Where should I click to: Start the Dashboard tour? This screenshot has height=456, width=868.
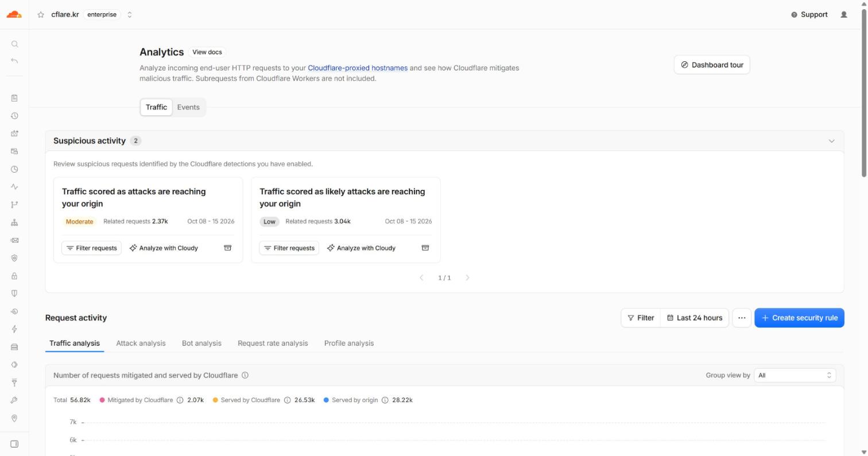(x=712, y=65)
